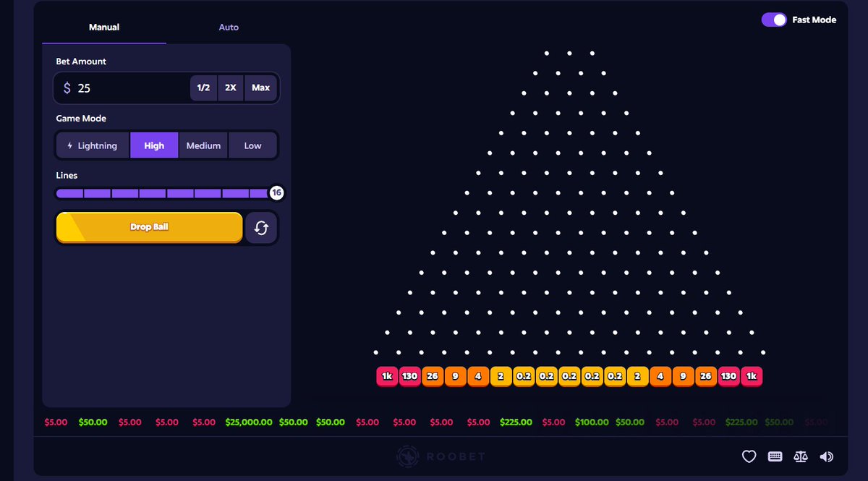Switch to the Auto tab
The height and width of the screenshot is (481, 868).
(229, 27)
